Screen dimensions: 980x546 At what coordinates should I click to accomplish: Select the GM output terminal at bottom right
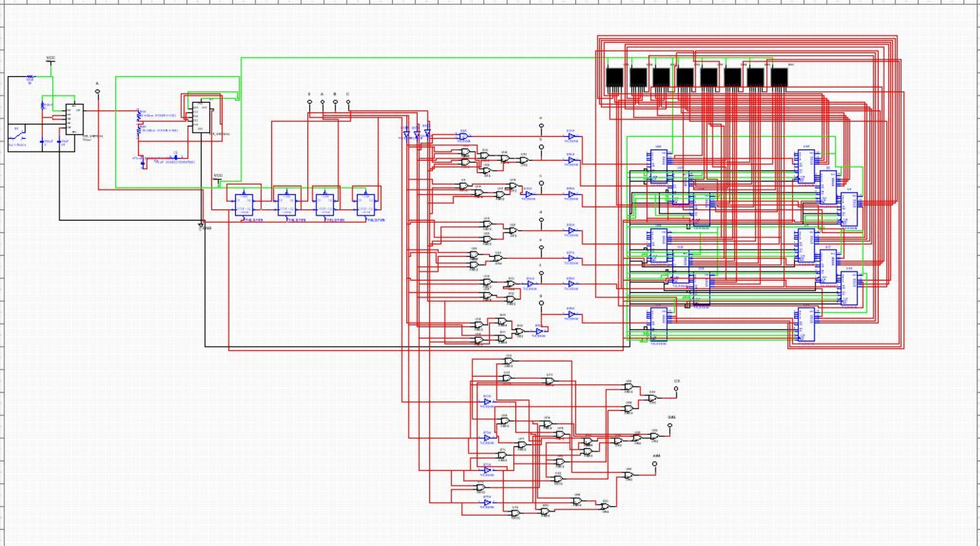(670, 425)
